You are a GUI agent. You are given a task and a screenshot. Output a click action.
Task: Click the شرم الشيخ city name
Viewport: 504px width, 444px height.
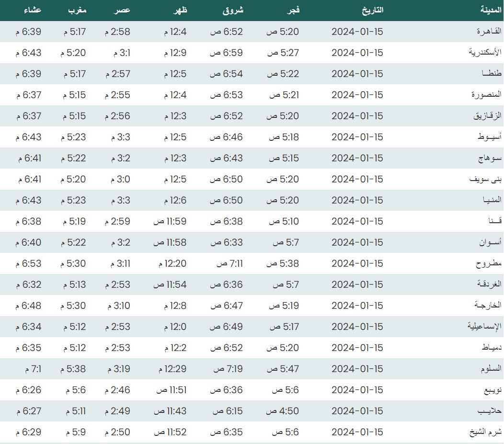tap(486, 432)
